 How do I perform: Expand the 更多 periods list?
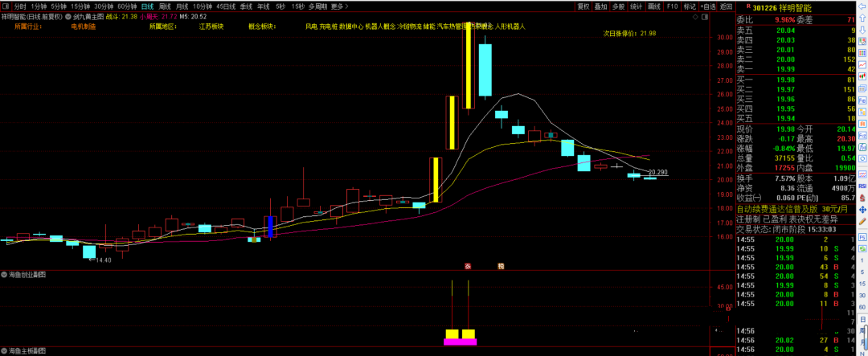coord(338,6)
